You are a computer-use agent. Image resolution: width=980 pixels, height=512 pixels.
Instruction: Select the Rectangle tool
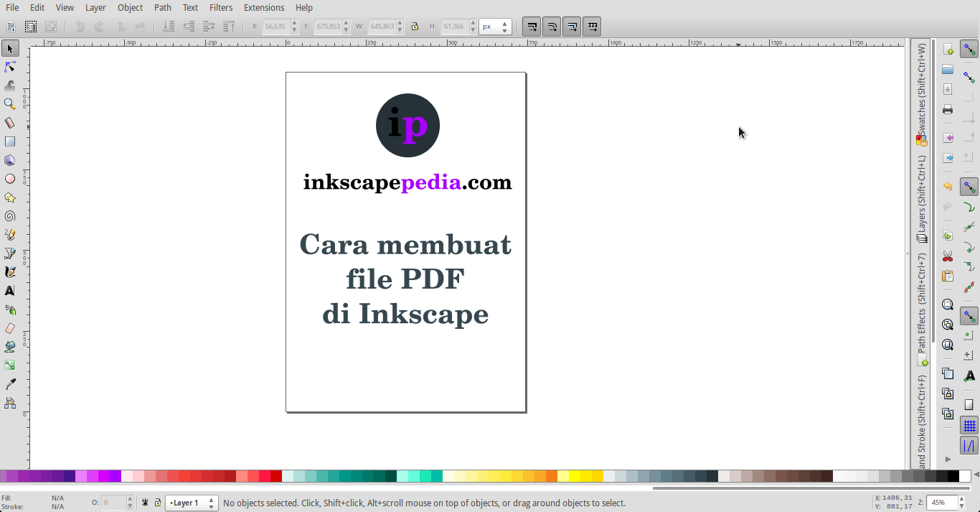pos(9,141)
